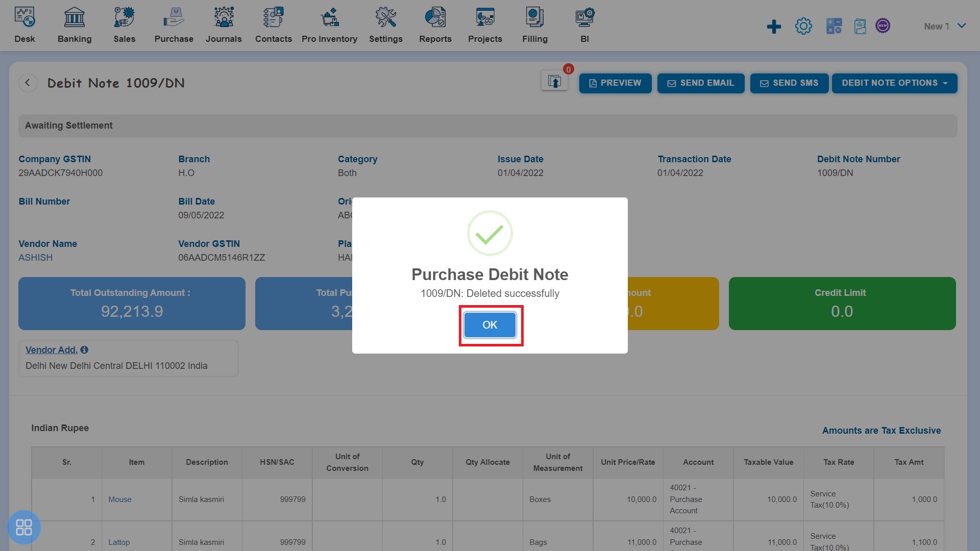
Task: Click the Preview button
Action: [x=615, y=83]
